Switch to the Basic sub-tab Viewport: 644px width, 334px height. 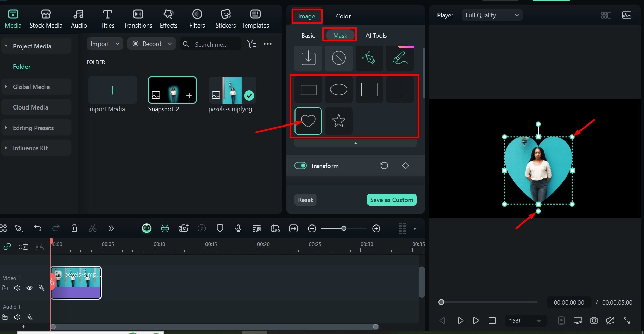coord(308,35)
